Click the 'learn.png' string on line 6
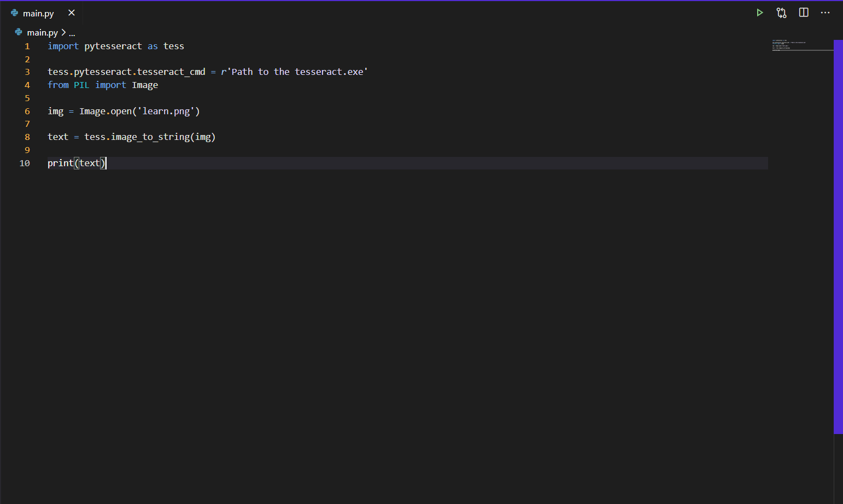 (x=166, y=112)
